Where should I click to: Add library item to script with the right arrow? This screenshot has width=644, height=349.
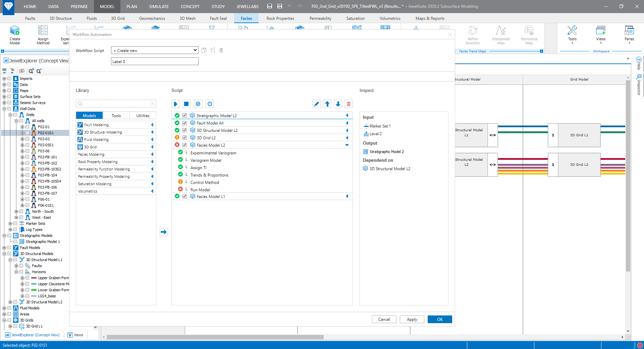click(164, 232)
